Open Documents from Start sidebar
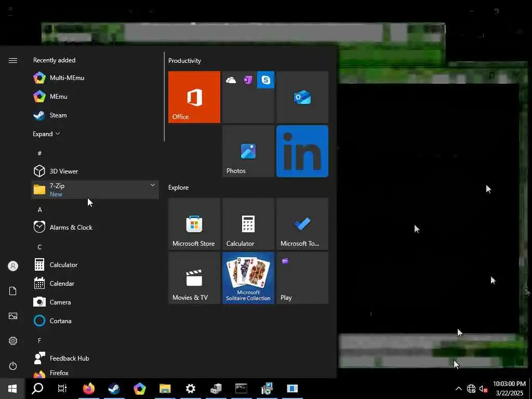Image resolution: width=532 pixels, height=399 pixels. [13, 291]
